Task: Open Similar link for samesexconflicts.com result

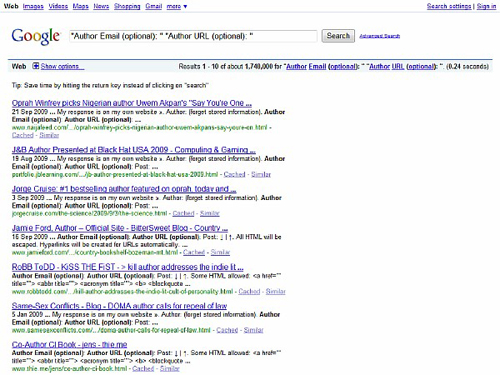Action: tap(253, 330)
